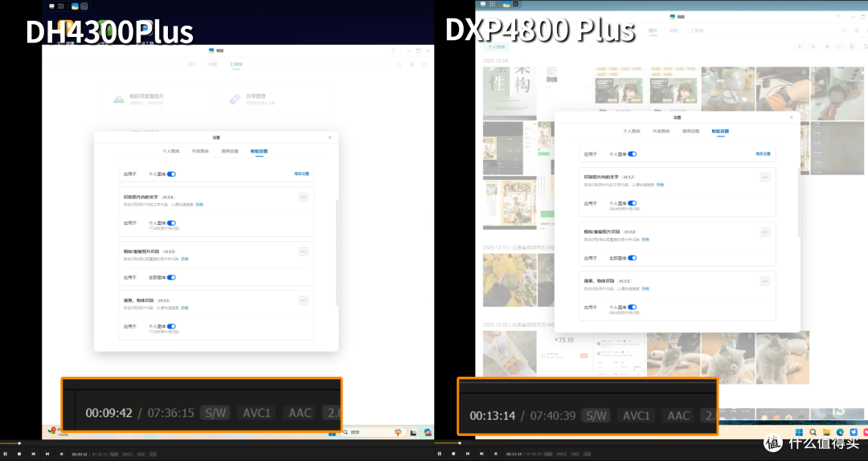Click the settings dialog scrollbar in DXP4800 Plus pane

click(799, 202)
